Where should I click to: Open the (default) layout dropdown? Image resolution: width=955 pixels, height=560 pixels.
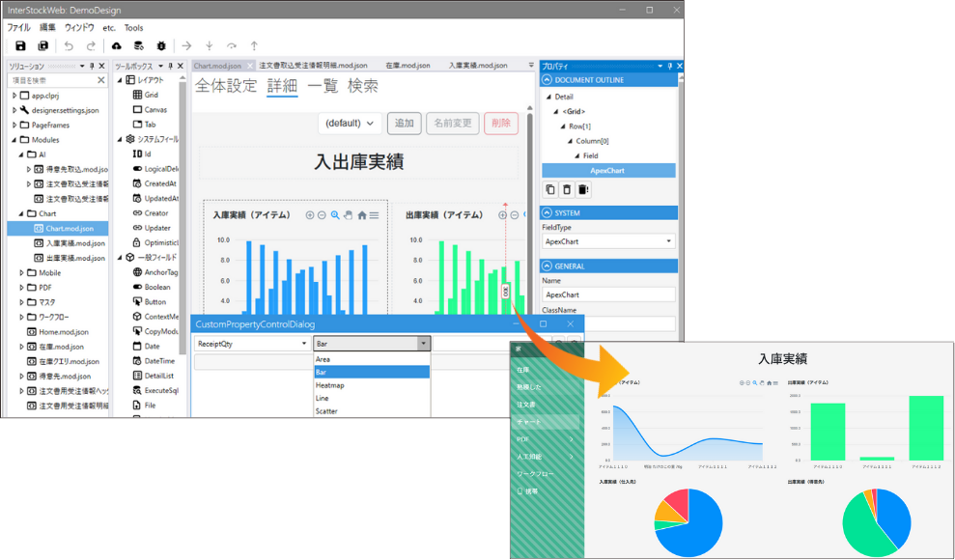(350, 124)
